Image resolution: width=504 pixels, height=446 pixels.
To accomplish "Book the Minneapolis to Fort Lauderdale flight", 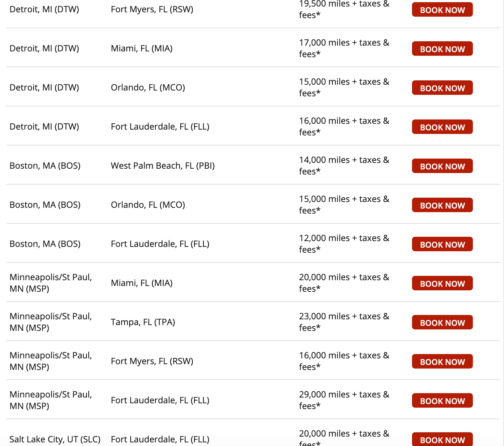I will coord(442,401).
